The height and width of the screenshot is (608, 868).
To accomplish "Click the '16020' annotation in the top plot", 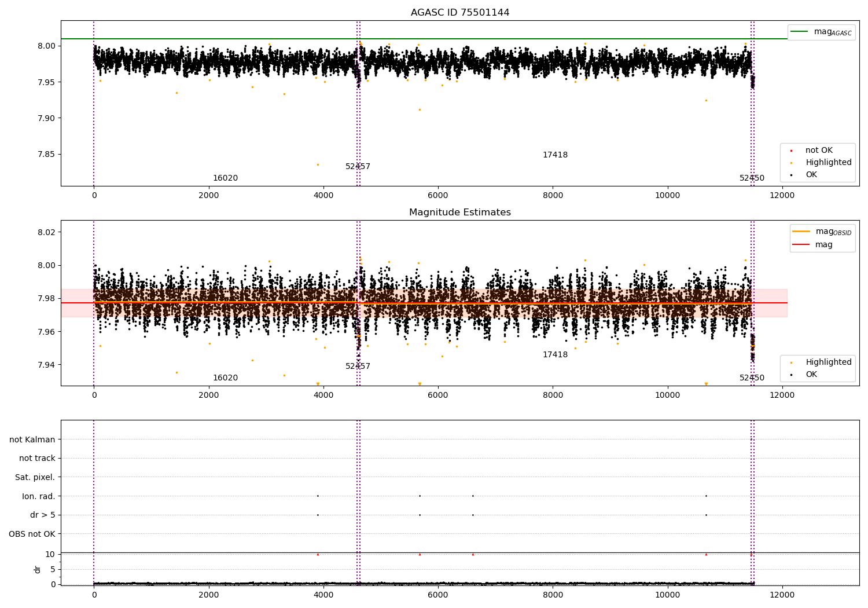I will (x=225, y=178).
